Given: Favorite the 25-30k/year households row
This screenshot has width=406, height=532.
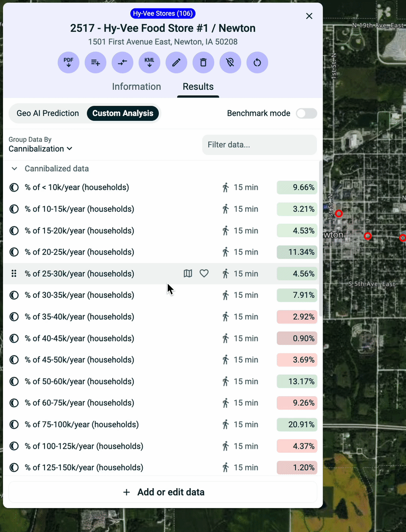Looking at the screenshot, I should pyautogui.click(x=204, y=273).
